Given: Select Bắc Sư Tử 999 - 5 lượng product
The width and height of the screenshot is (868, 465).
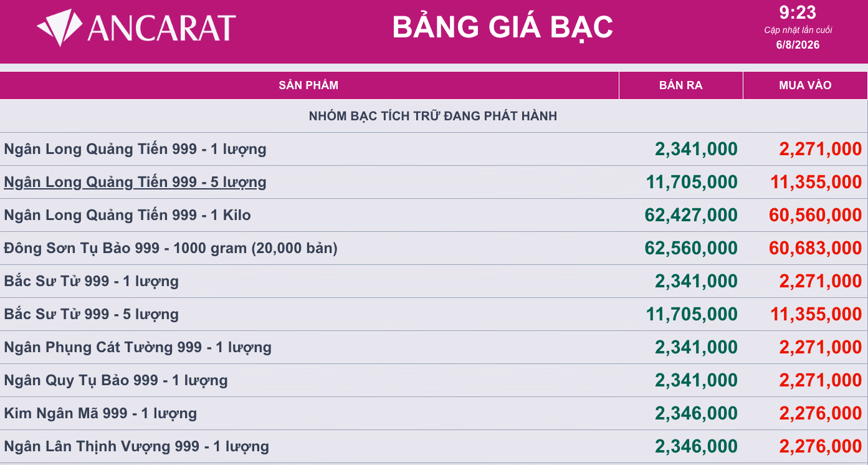Looking at the screenshot, I should (x=92, y=314).
